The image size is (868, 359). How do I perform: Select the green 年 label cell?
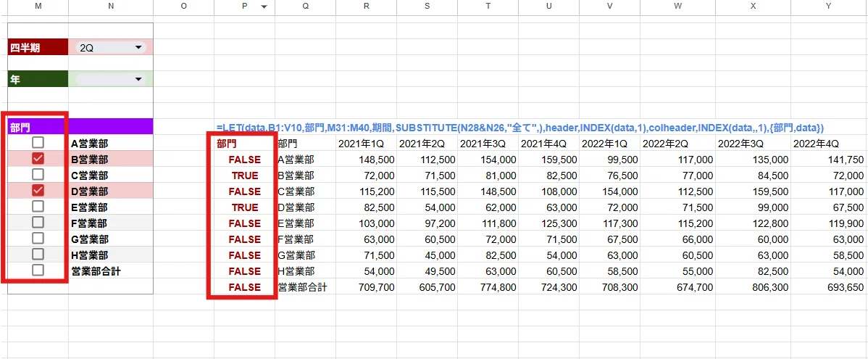pos(38,80)
